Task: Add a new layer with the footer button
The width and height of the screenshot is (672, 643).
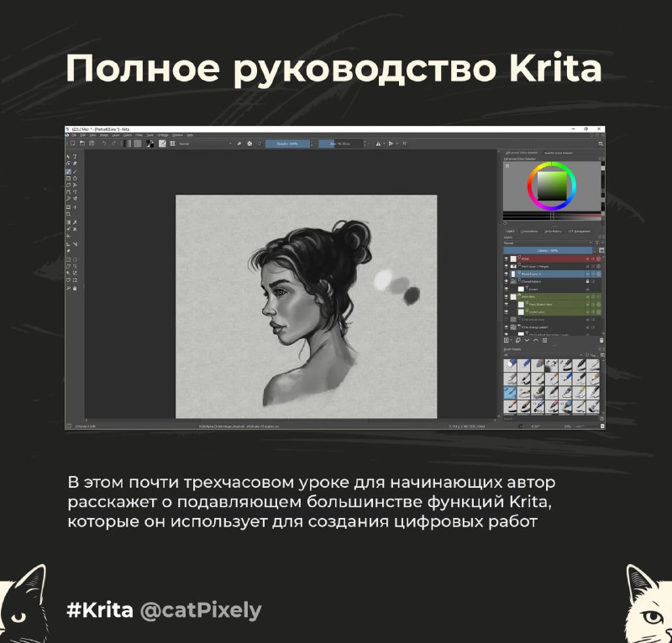Action: (x=507, y=341)
